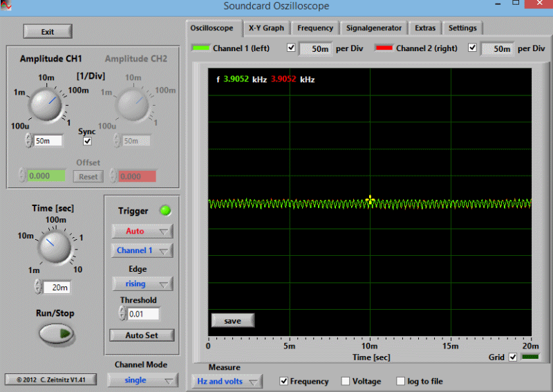
Task: Open the Settings tab
Action: tap(462, 28)
